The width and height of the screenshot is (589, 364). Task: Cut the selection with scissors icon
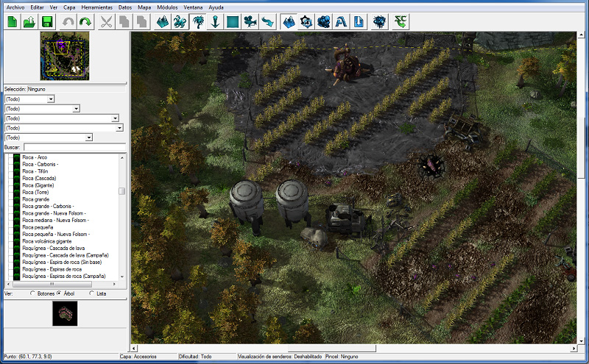107,22
